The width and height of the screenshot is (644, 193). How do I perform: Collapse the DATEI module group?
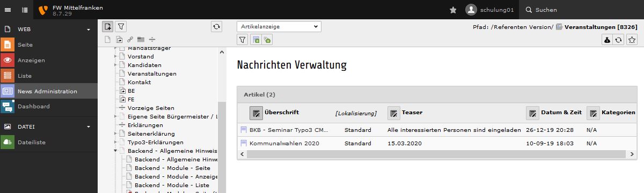[89, 127]
